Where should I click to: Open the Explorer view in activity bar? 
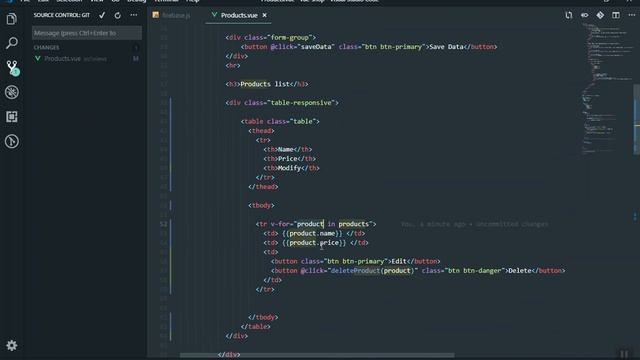(12, 19)
